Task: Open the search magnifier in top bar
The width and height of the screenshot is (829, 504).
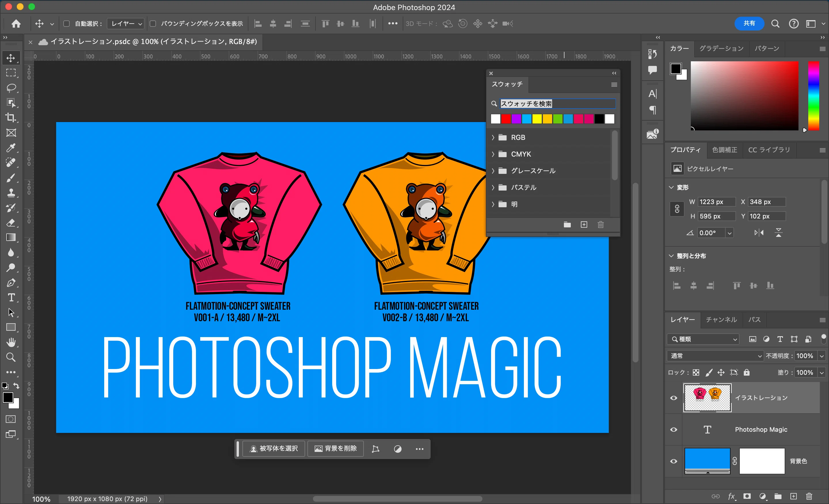Action: (775, 24)
